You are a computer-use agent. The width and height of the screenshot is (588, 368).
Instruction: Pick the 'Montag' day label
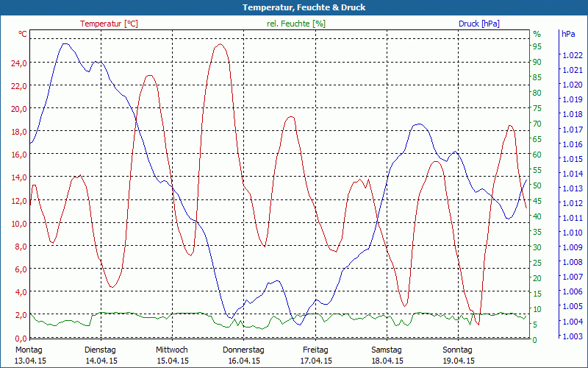coord(29,350)
